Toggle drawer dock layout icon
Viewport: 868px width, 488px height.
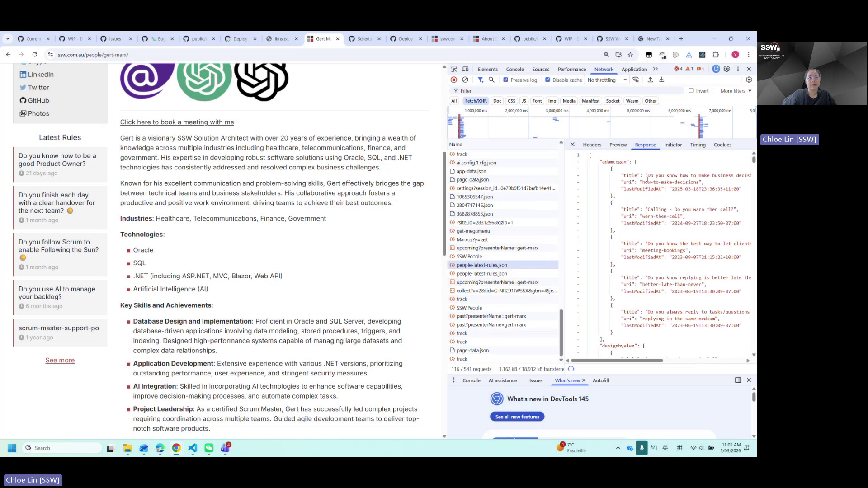tap(738, 380)
